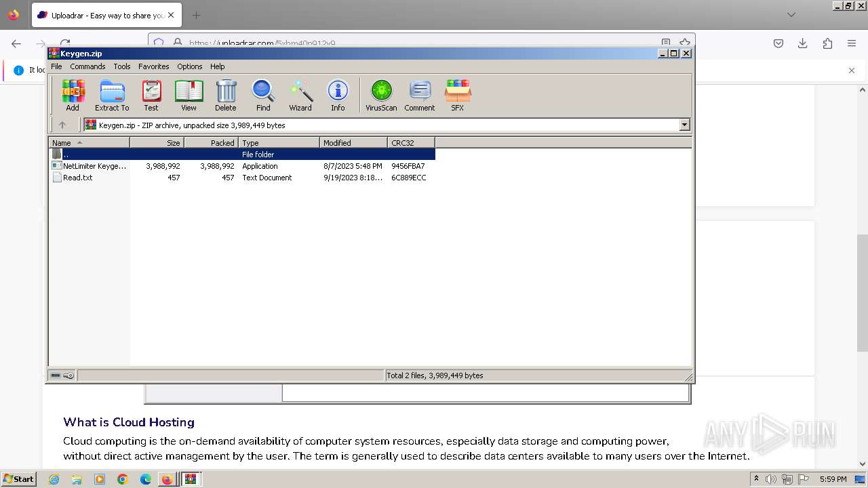The width and height of the screenshot is (868, 488).
Task: Launch Internet Explorer from taskbar
Action: point(54,479)
